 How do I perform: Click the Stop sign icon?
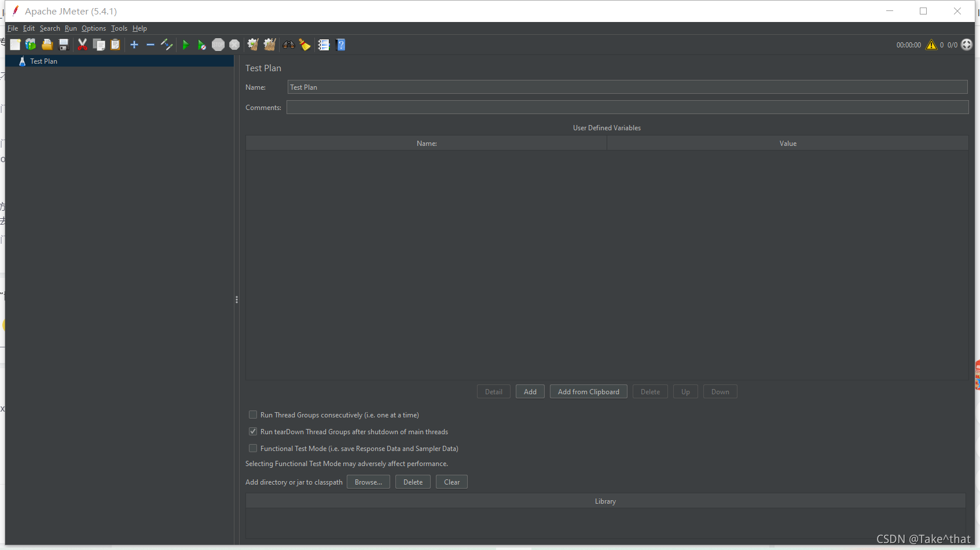tap(218, 45)
